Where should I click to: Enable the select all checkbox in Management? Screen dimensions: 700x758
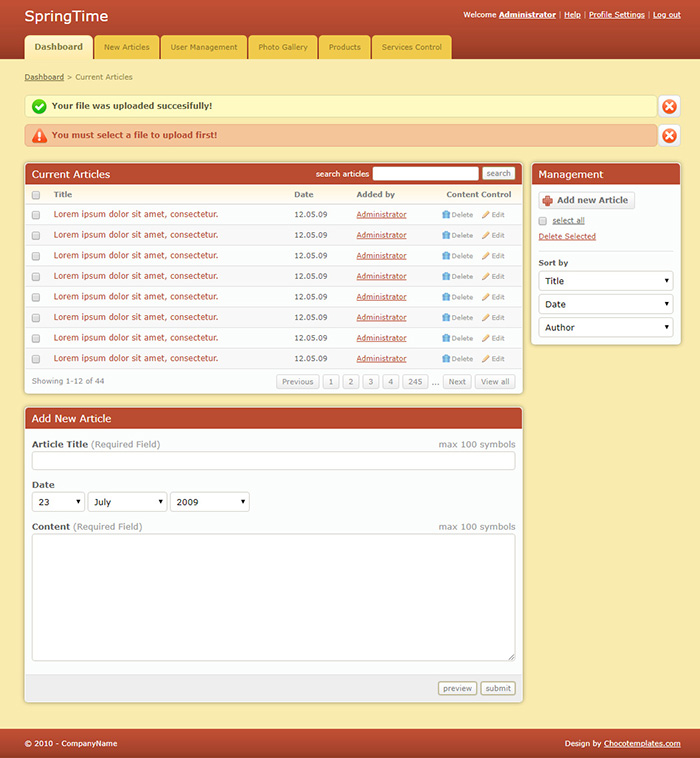(x=543, y=221)
